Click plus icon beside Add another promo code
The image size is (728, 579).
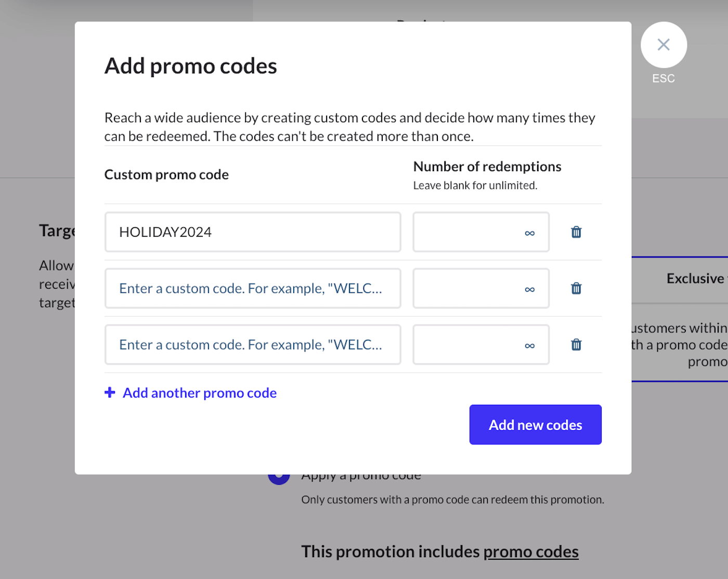coord(110,392)
